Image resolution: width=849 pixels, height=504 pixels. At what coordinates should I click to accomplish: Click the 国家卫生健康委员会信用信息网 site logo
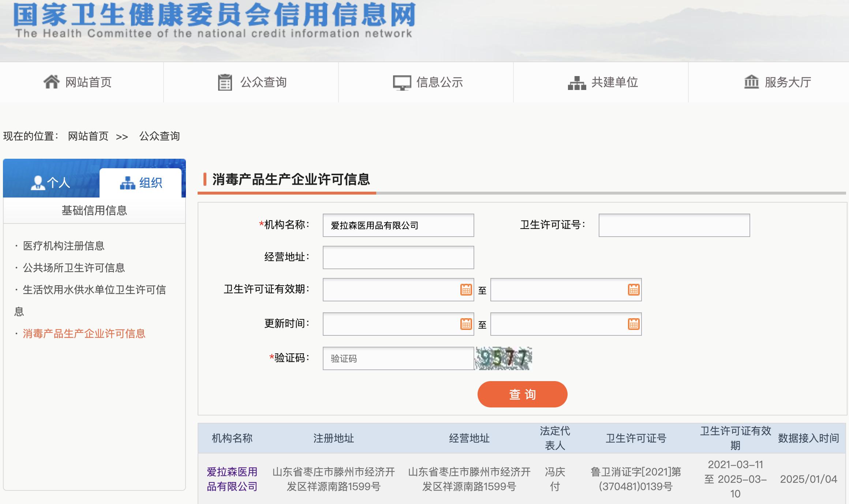coord(214,20)
